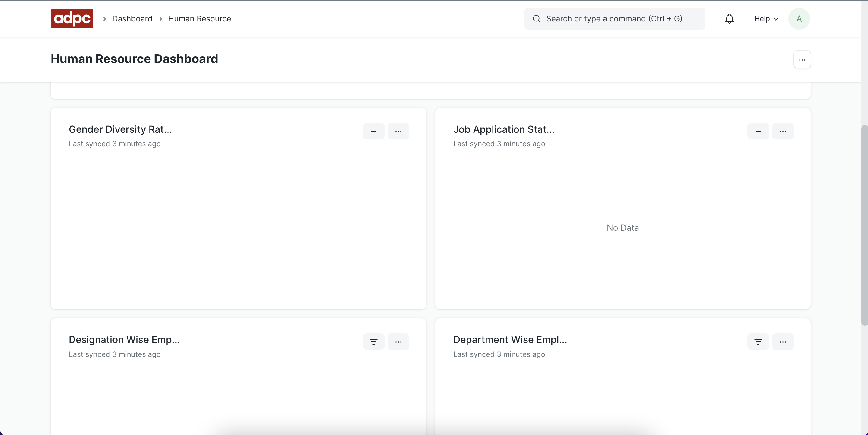Image resolution: width=868 pixels, height=435 pixels.
Task: Open the ellipsis menu on Department Wise chart
Action: [x=783, y=341]
